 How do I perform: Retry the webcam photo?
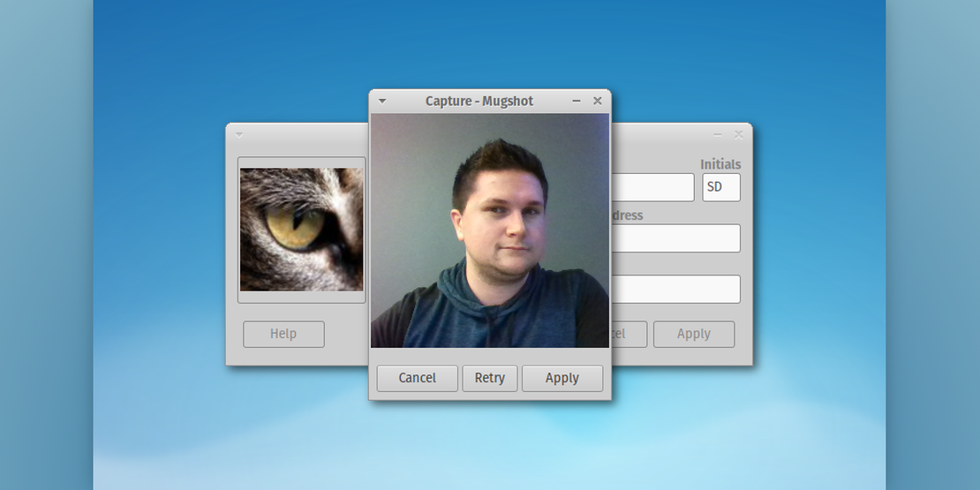490,378
